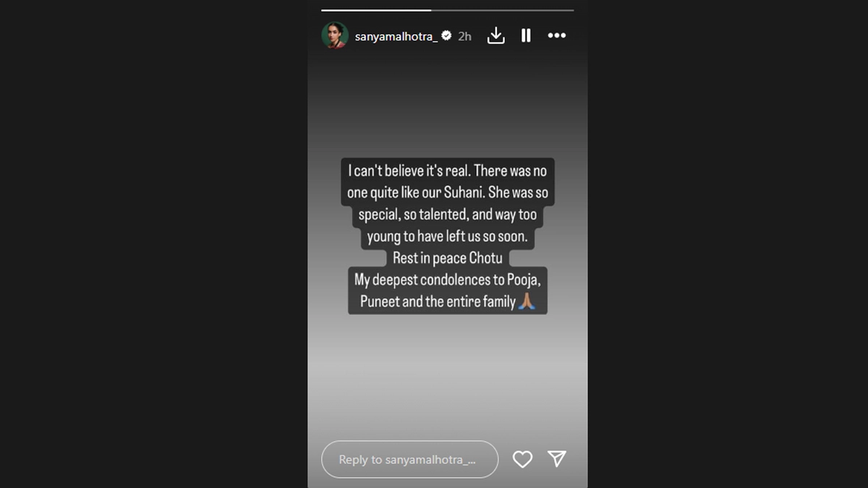The height and width of the screenshot is (488, 868).
Task: Tap the "special, so talented" text line
Action: point(447,215)
